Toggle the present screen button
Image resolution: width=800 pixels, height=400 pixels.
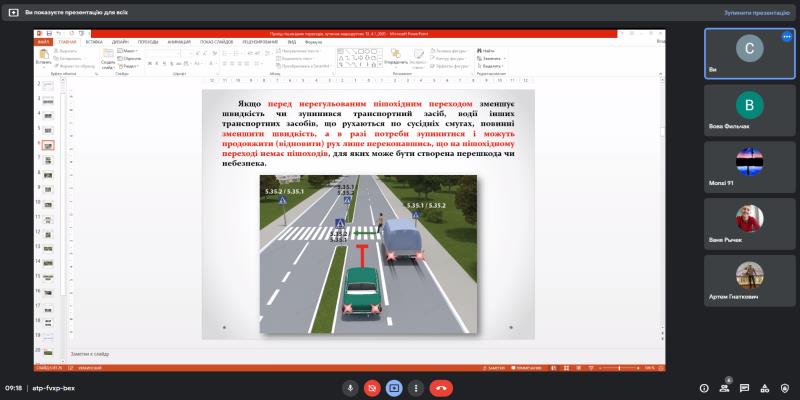[394, 387]
